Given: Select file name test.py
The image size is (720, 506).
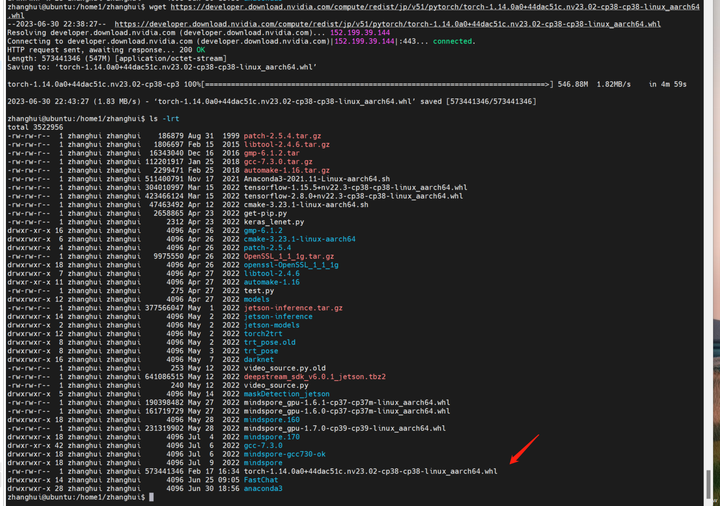Looking at the screenshot, I should (x=259, y=291).
